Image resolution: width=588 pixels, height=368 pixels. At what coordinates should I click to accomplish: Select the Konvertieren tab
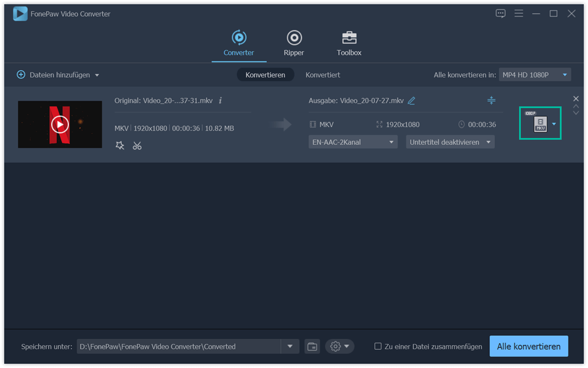(x=265, y=75)
